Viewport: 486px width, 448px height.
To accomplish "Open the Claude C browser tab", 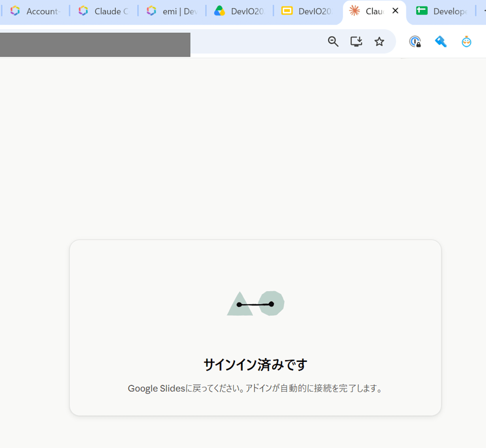I will click(104, 11).
